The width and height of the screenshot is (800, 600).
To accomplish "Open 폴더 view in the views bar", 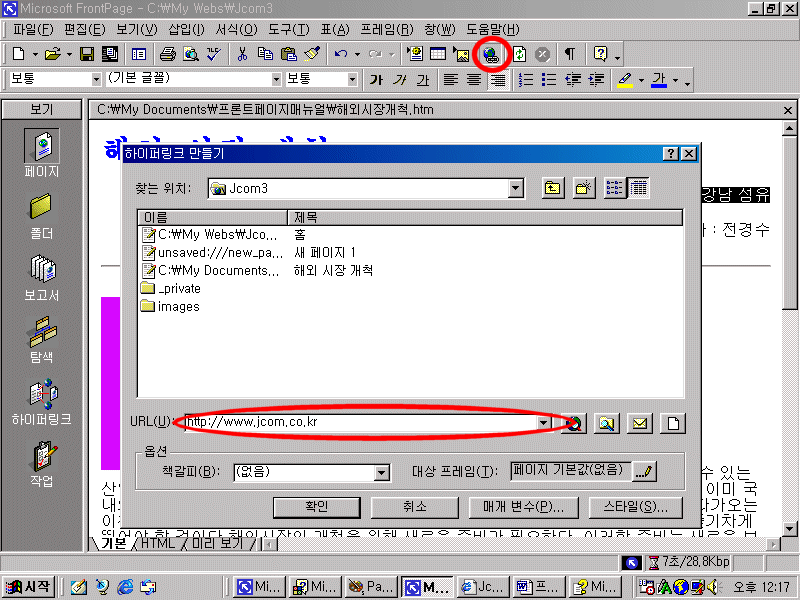I will [x=41, y=215].
